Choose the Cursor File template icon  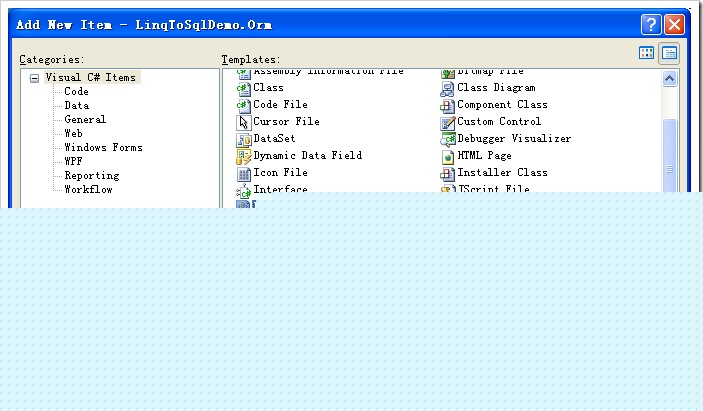(243, 122)
